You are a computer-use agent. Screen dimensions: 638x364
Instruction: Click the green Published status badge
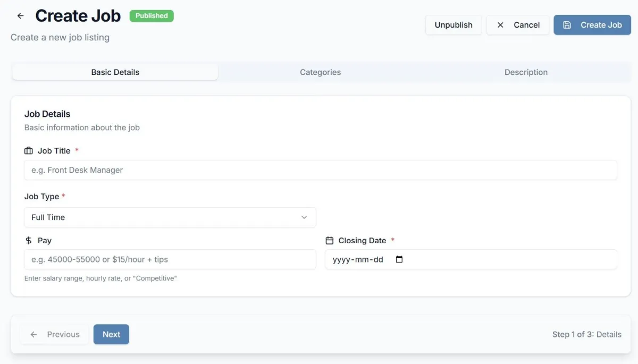pos(152,16)
